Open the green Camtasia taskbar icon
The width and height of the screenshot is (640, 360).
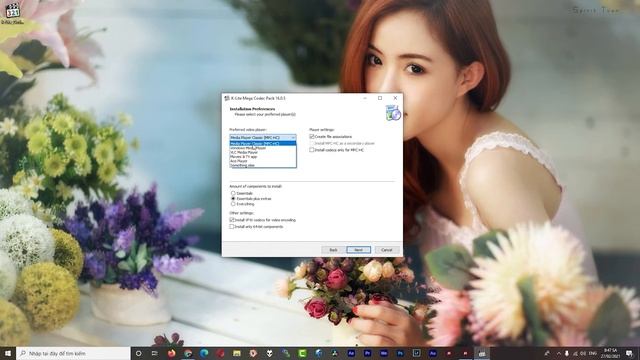(x=302, y=353)
